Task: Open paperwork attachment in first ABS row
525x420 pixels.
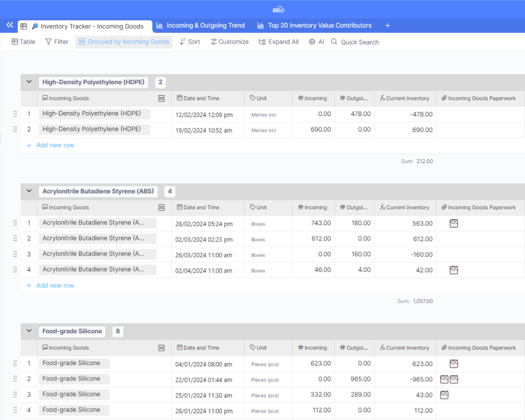Action: pos(453,223)
